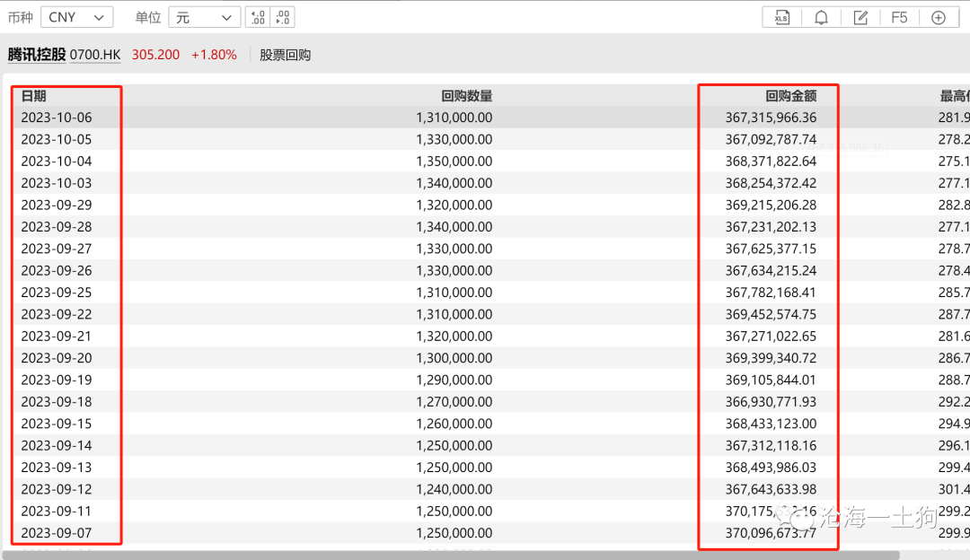Click amount 368,433,123.00
This screenshot has height=560, width=970.
pos(771,424)
